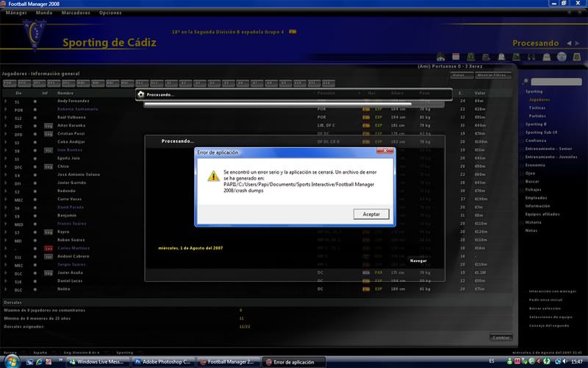Image resolution: width=588 pixels, height=368 pixels.
Task: Click the Seg badge next to Cristian Pecci
Action: click(x=49, y=134)
